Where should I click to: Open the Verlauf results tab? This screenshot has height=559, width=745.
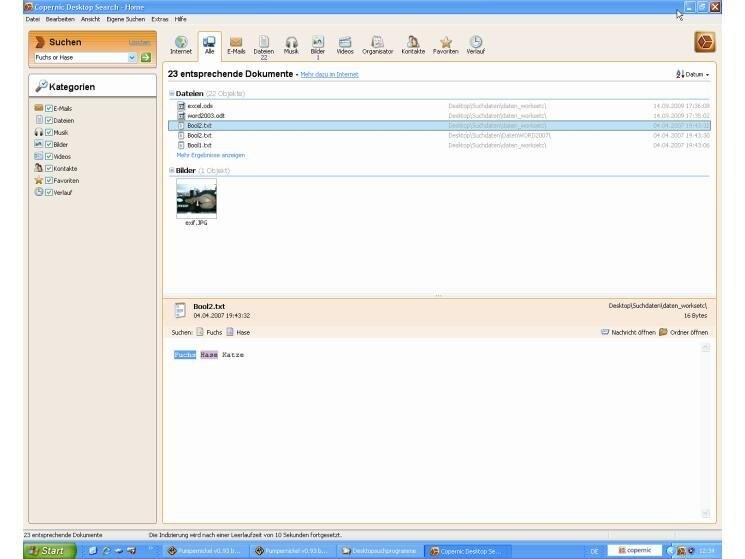pyautogui.click(x=476, y=45)
